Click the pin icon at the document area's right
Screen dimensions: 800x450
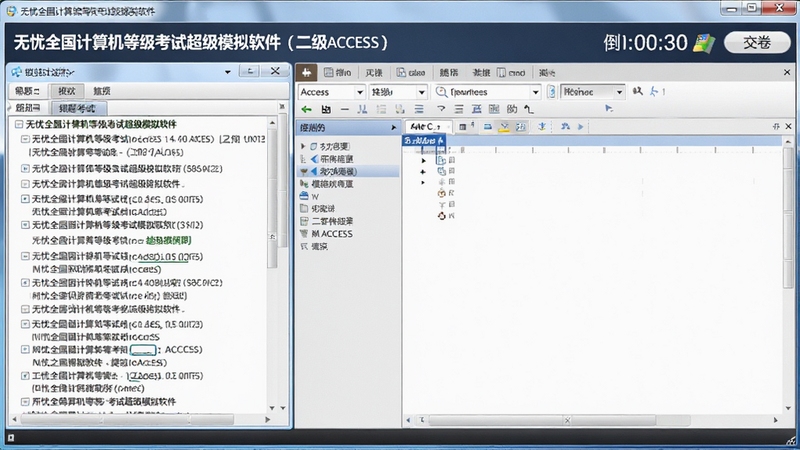click(776, 127)
